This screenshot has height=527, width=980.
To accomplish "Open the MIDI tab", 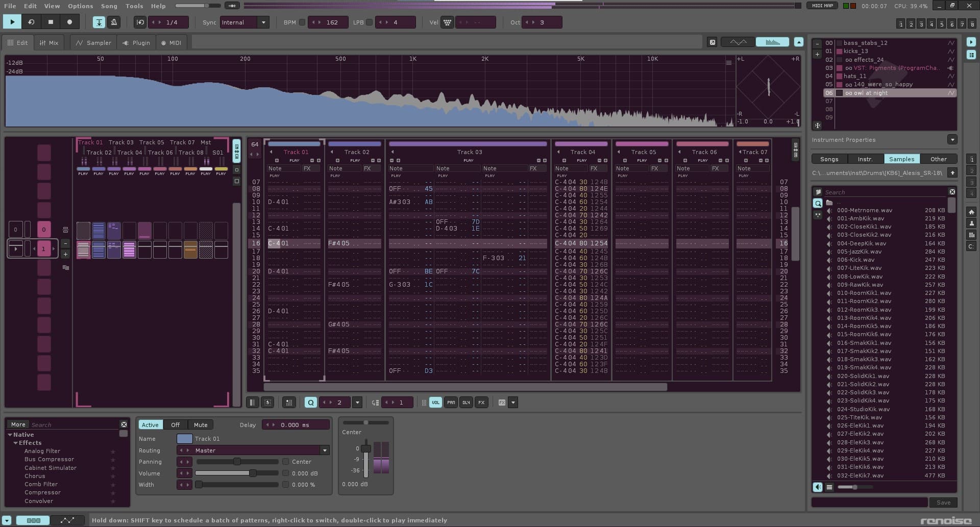I will (171, 43).
